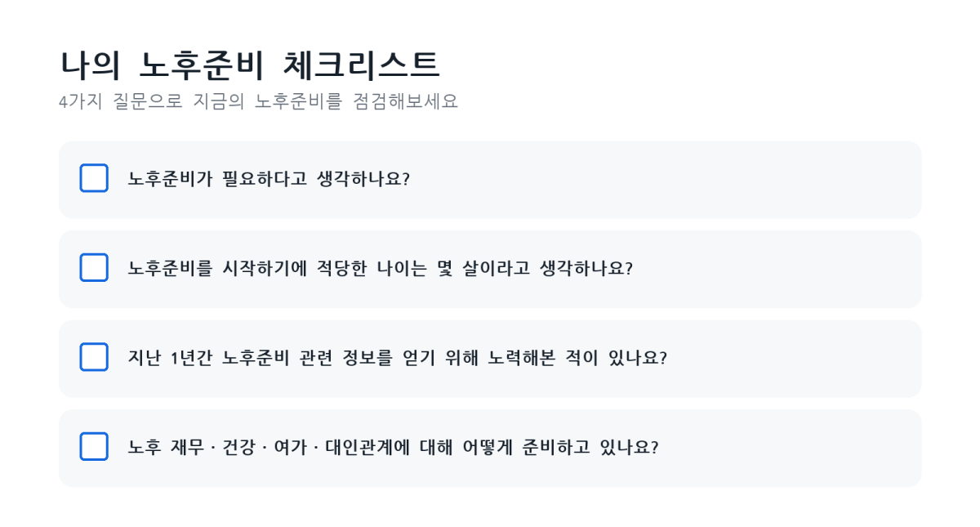Enable the 지난 1년간 정보 노력 checkbox
Image resolution: width=980 pixels, height=527 pixels.
point(94,357)
